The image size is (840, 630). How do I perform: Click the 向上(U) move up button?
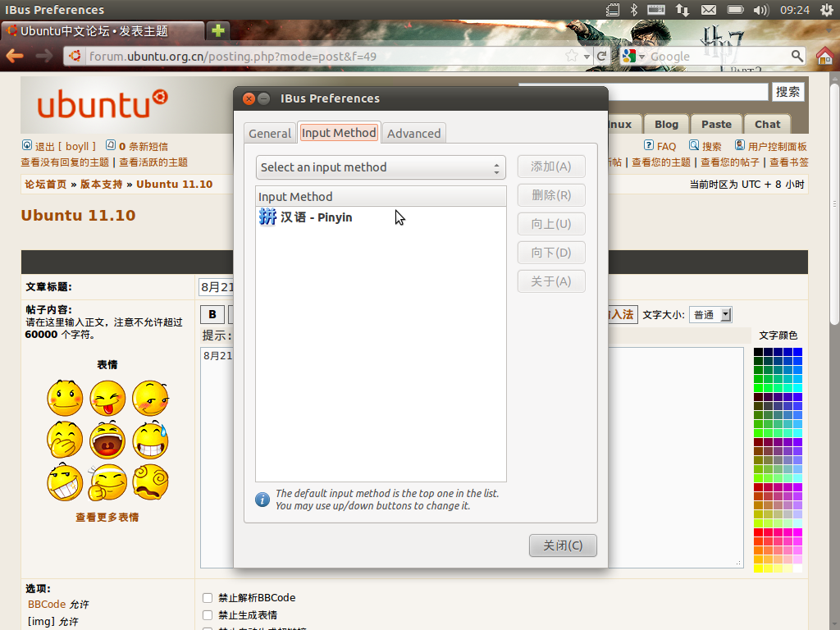click(x=551, y=224)
